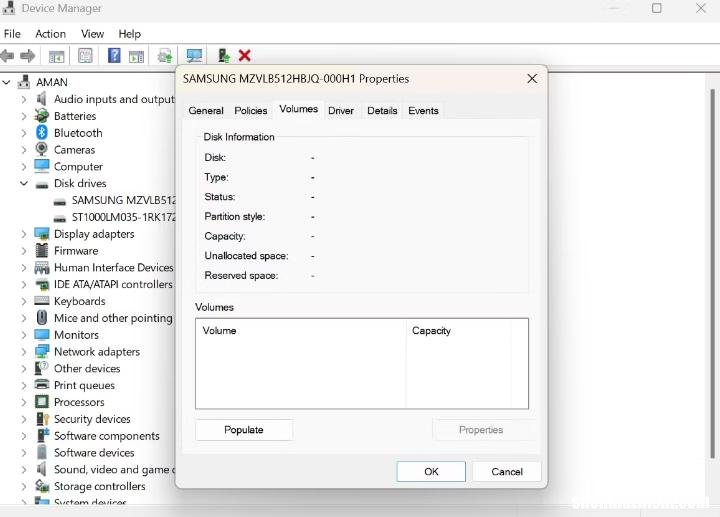The image size is (720, 517).
Task: Expand the Sound, video and game chevron
Action: pos(24,470)
